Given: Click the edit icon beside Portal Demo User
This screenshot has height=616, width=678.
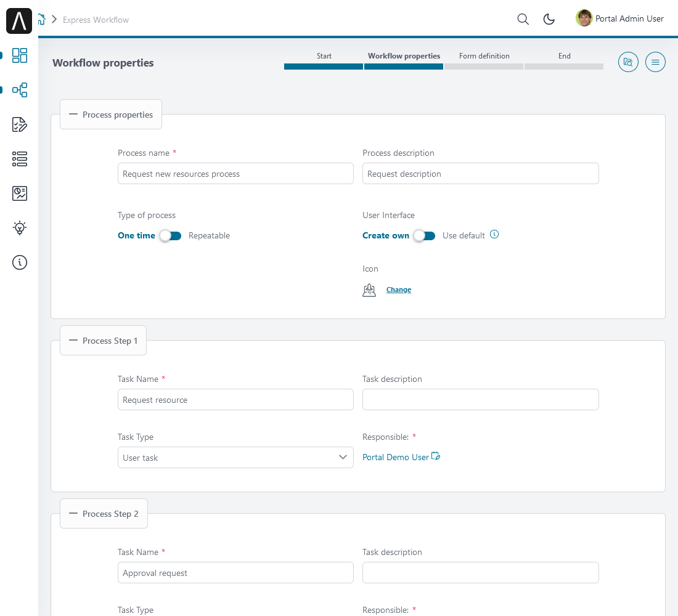Looking at the screenshot, I should (x=436, y=456).
